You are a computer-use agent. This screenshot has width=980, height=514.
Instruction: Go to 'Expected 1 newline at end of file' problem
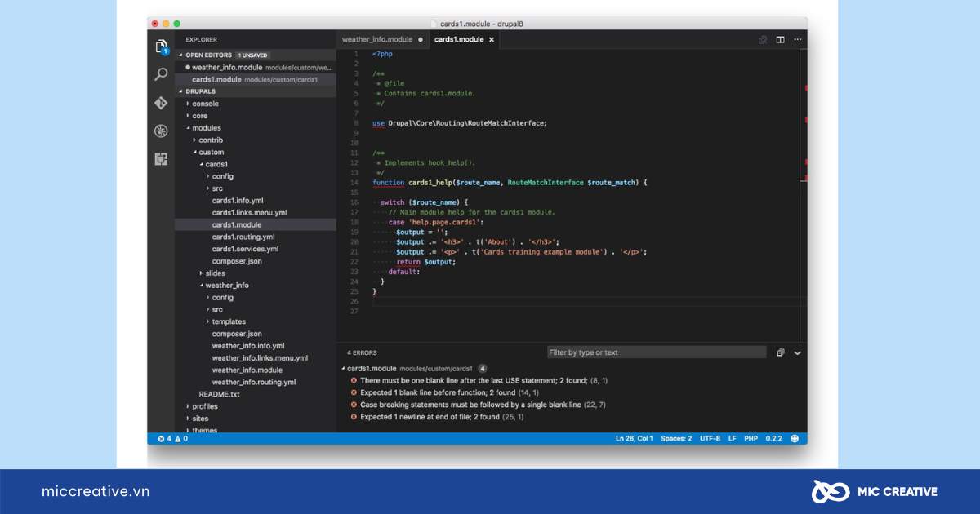click(442, 417)
